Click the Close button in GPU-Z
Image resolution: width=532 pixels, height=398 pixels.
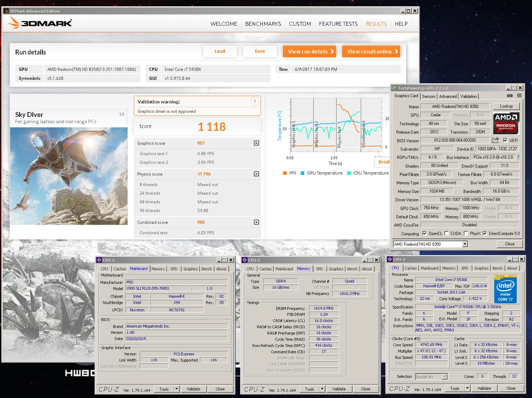click(x=510, y=244)
